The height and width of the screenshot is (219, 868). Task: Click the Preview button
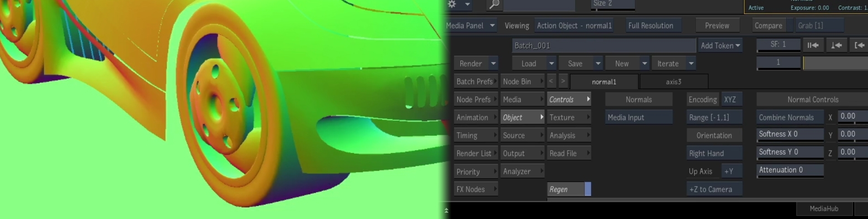tap(717, 26)
